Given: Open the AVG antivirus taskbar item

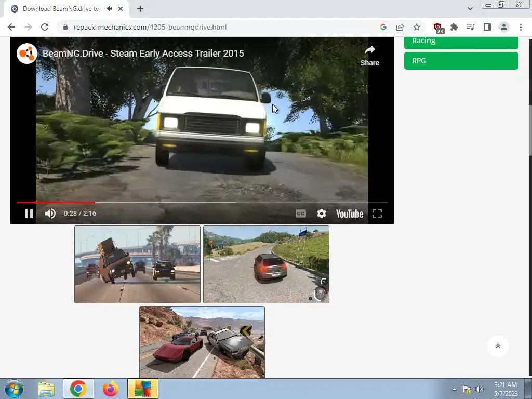Looking at the screenshot, I should (143, 389).
